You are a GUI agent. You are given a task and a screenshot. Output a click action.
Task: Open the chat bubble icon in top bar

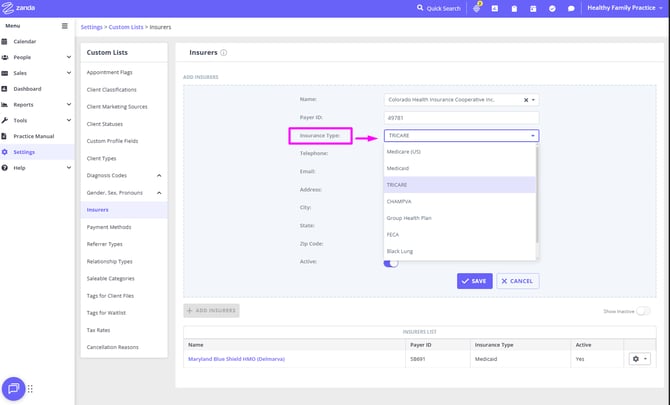(571, 8)
